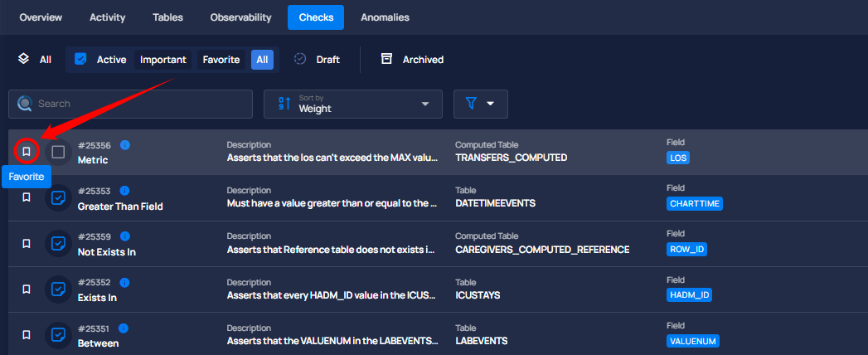Image resolution: width=868 pixels, height=355 pixels.
Task: Click the HADM_ID field tag
Action: (x=689, y=295)
